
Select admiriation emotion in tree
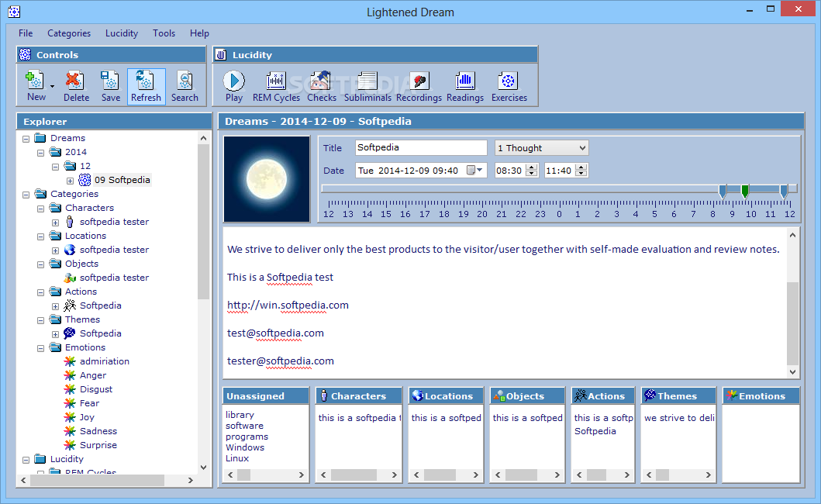(104, 361)
